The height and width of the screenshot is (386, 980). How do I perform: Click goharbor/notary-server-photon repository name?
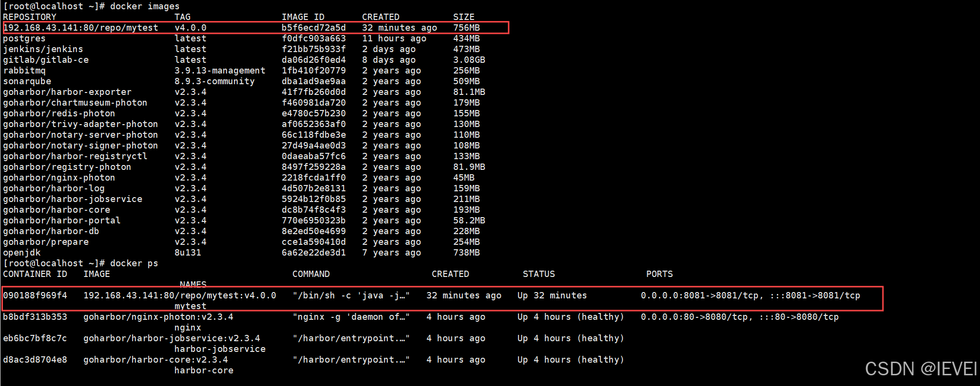coord(80,135)
